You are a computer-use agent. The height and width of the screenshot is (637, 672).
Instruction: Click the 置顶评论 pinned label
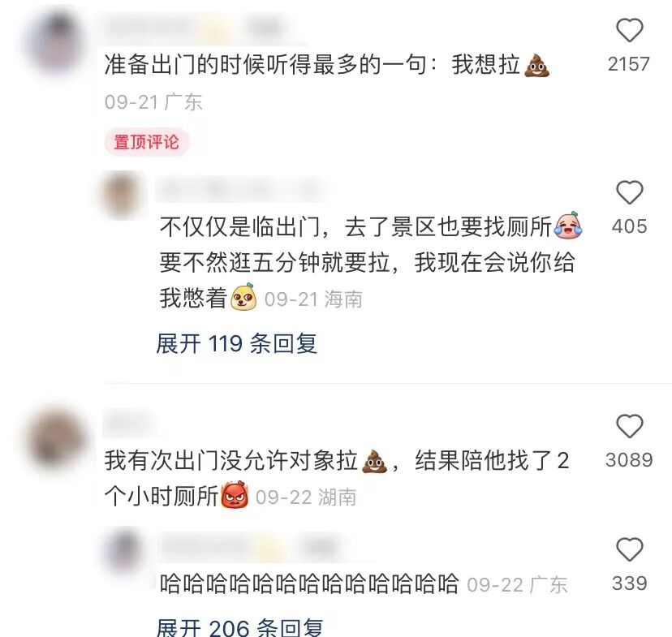147,142
